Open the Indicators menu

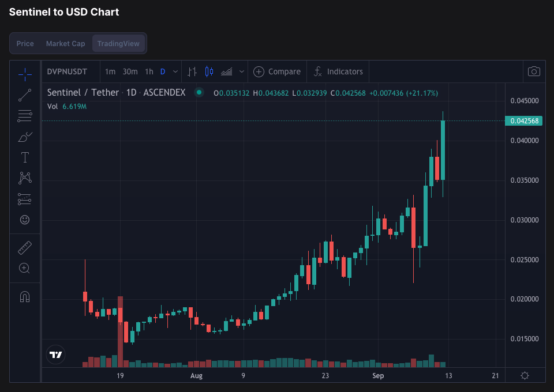click(338, 71)
